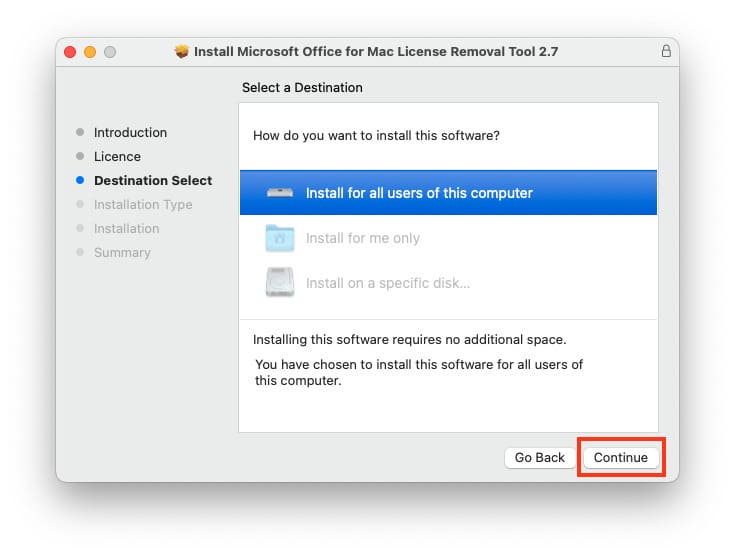
Task: Click Installation Type step in sidebar
Action: 143,204
